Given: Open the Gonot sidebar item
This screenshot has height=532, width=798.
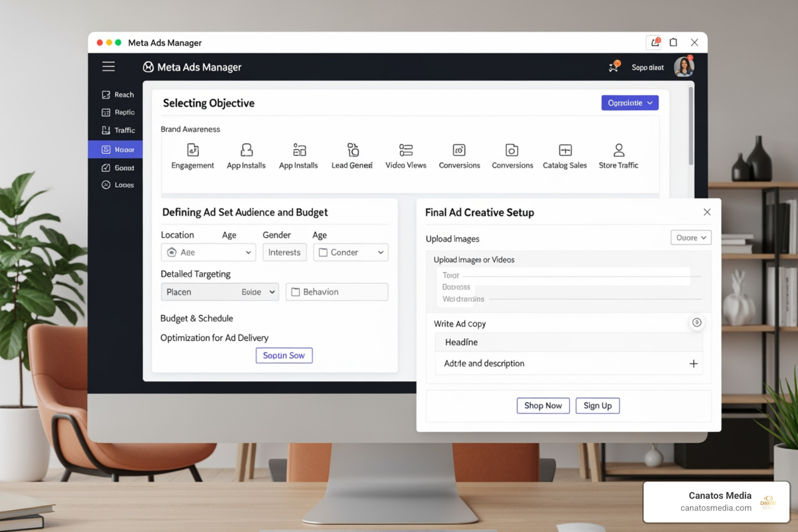Looking at the screenshot, I should pos(118,168).
